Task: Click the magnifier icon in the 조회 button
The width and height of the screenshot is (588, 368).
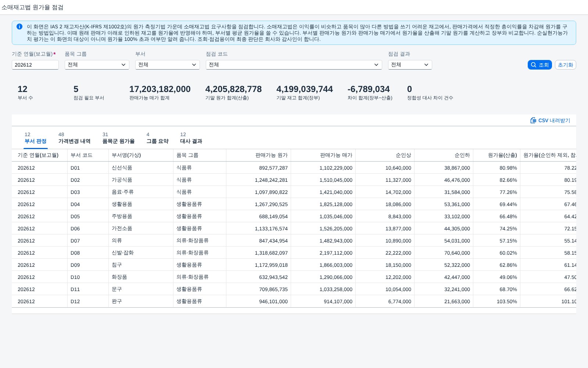Action: tap(534, 65)
